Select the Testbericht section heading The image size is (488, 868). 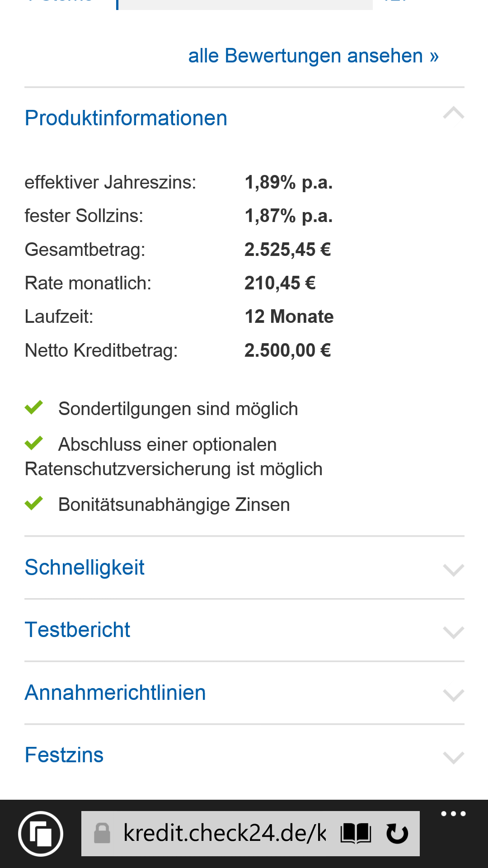[77, 630]
